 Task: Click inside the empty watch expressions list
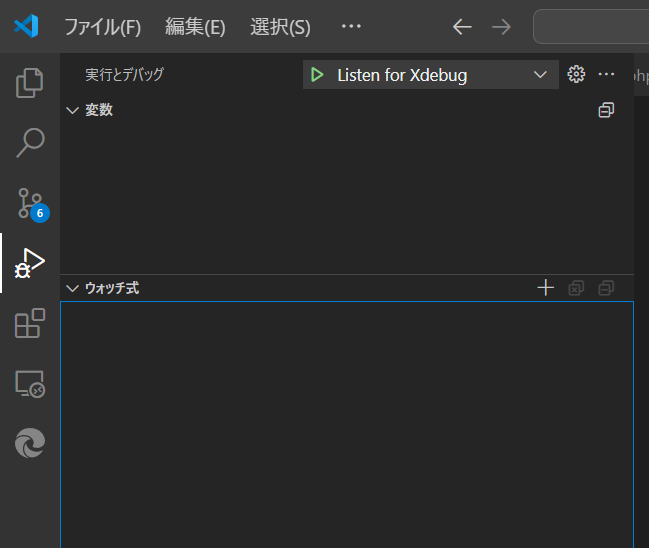[x=347, y=425]
